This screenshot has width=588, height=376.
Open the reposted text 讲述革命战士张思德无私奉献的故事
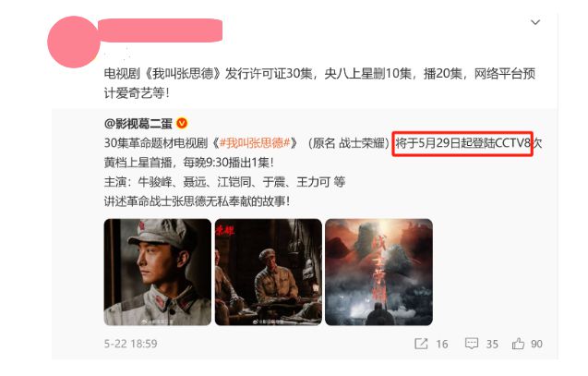(x=197, y=201)
